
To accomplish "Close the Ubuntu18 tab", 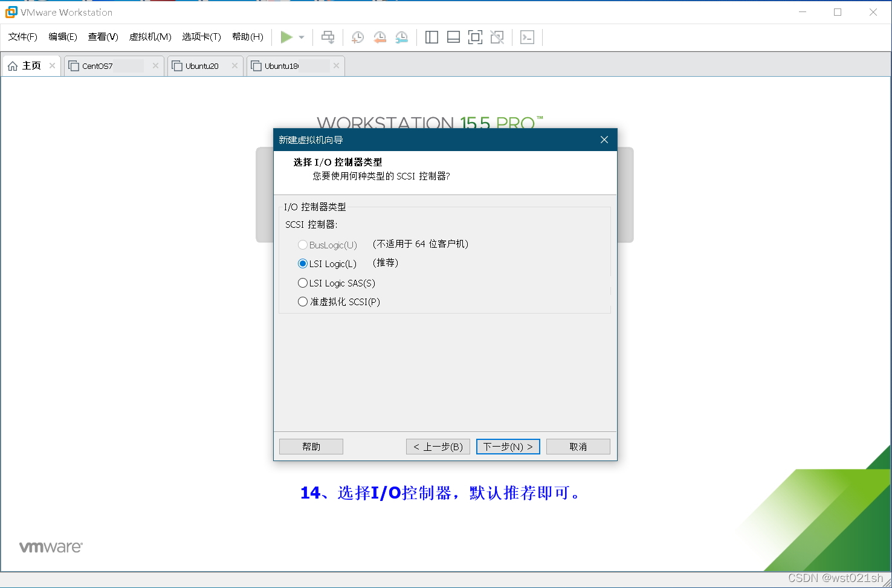I will (336, 66).
